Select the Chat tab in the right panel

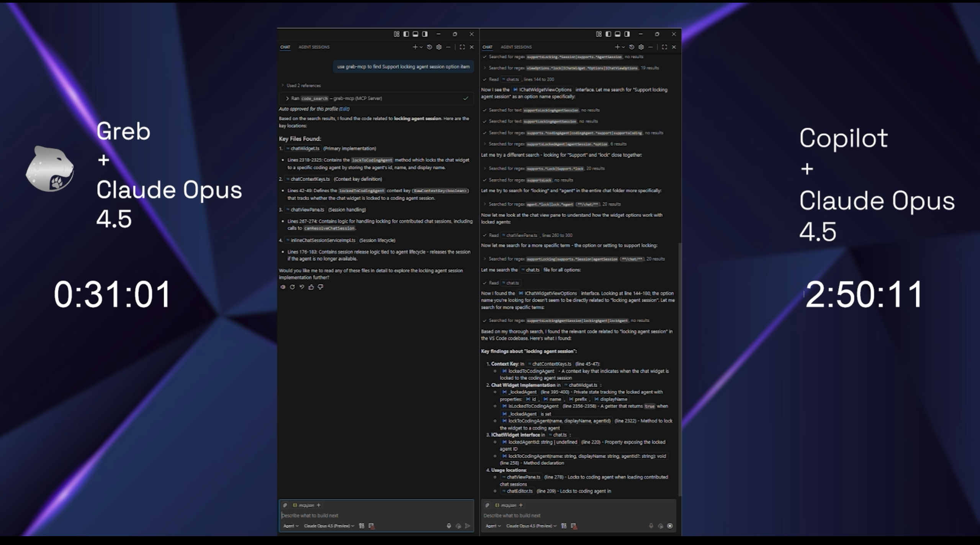pyautogui.click(x=487, y=47)
